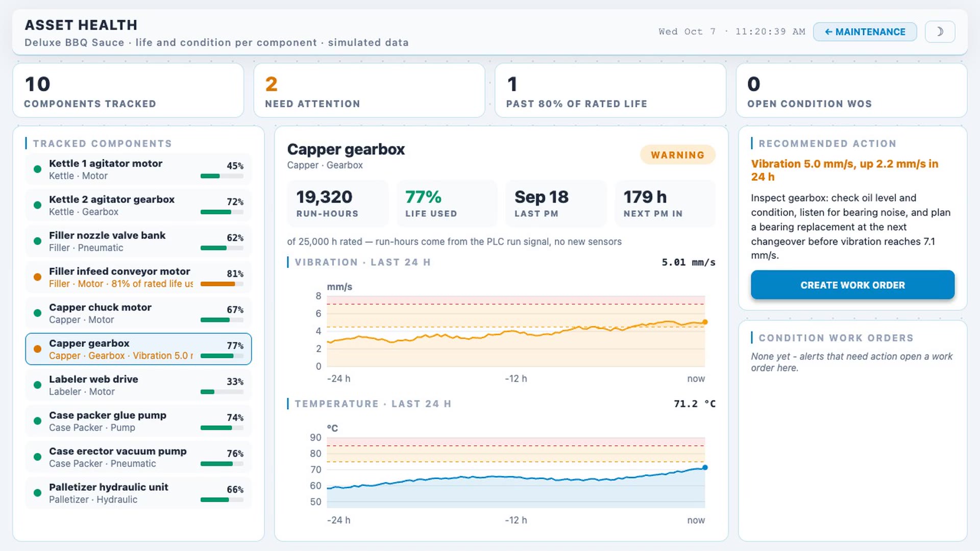This screenshot has height=551, width=980.
Task: Click Past 80% of Rated Life card
Action: click(610, 90)
